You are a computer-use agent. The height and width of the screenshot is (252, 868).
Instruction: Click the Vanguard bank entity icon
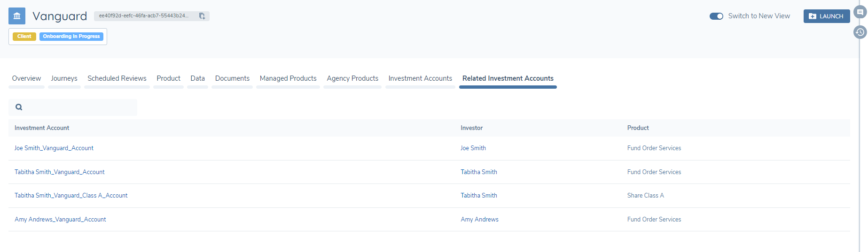(17, 16)
